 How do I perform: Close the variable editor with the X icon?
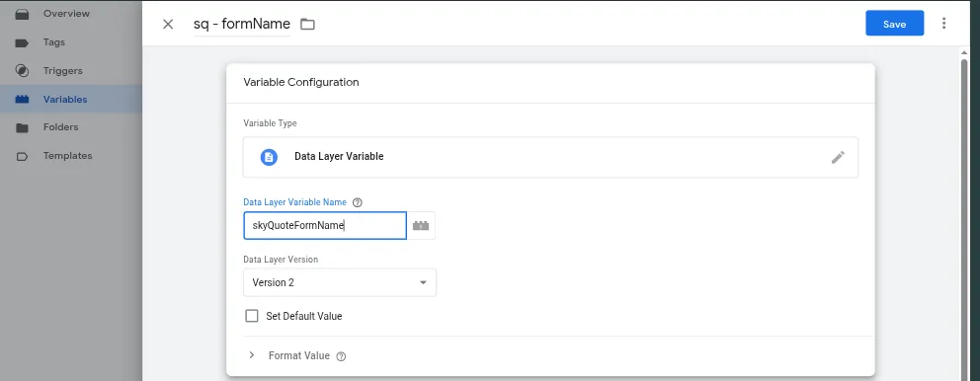click(x=168, y=25)
